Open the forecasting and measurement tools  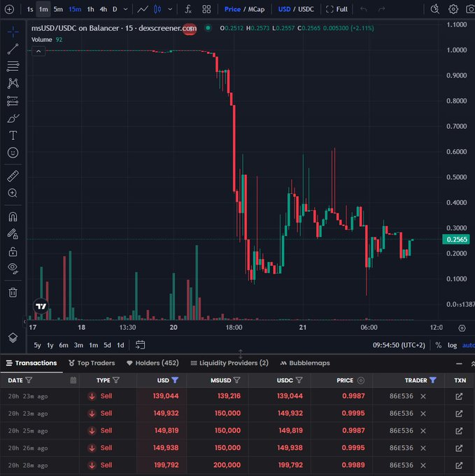[x=13, y=101]
